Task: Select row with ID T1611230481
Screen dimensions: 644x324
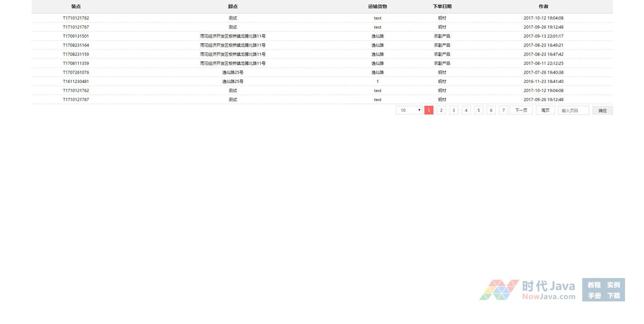Action: [x=76, y=82]
